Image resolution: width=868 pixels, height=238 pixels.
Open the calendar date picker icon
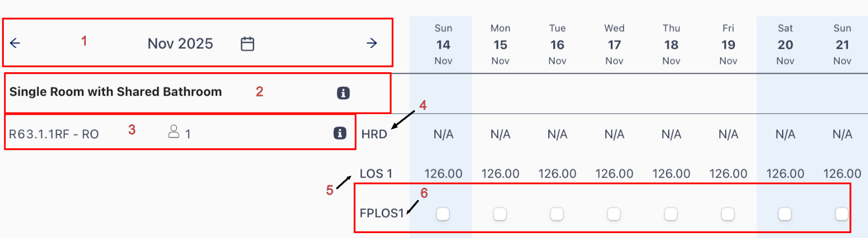pos(247,43)
